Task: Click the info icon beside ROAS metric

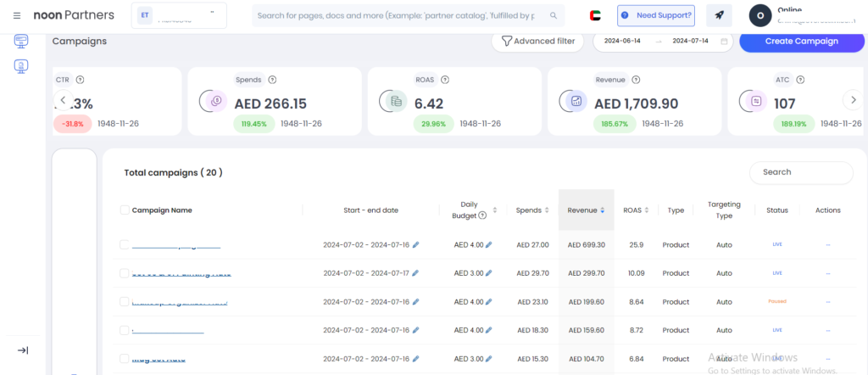Action: (445, 80)
